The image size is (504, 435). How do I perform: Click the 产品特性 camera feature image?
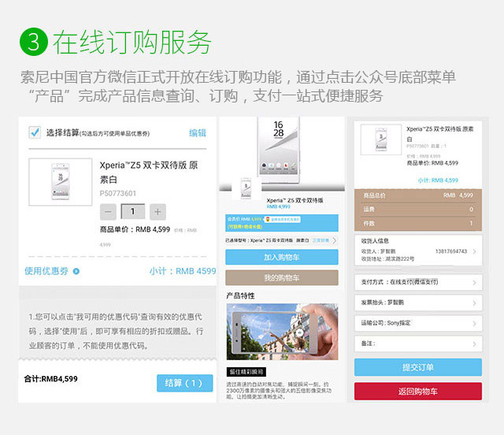click(x=282, y=333)
